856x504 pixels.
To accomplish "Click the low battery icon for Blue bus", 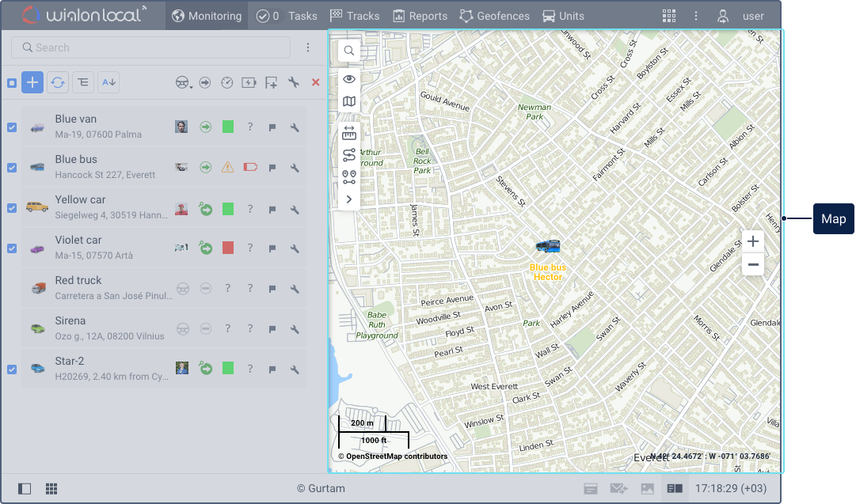I will pyautogui.click(x=250, y=168).
